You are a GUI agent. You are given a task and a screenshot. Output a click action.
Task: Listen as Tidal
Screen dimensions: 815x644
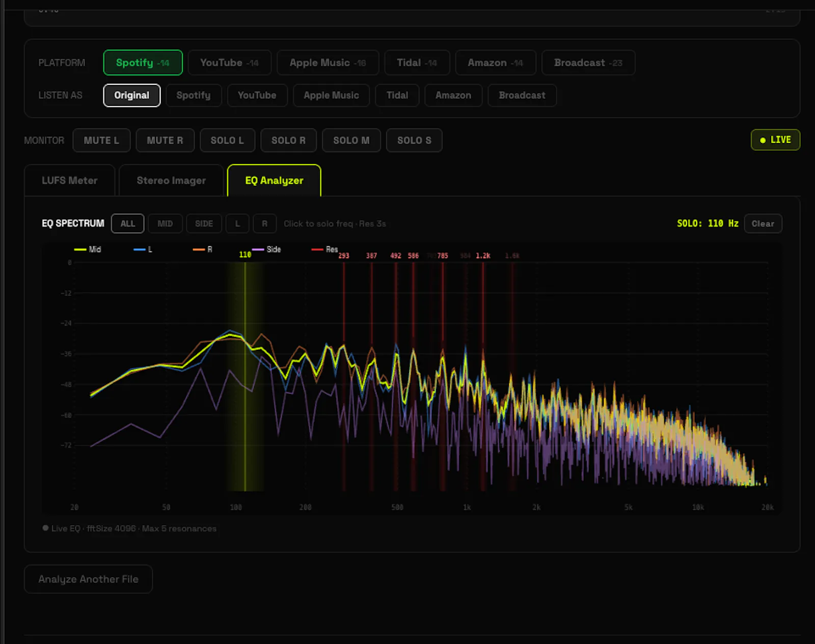pyautogui.click(x=397, y=95)
